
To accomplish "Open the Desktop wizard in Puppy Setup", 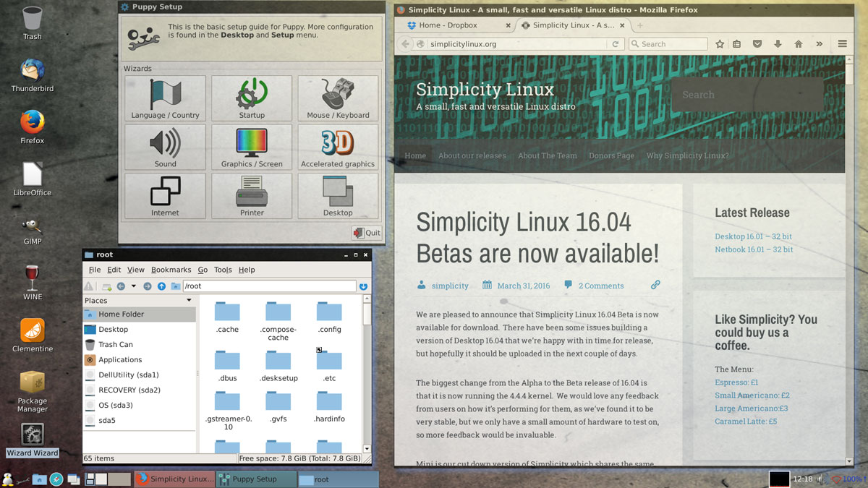I will [338, 196].
